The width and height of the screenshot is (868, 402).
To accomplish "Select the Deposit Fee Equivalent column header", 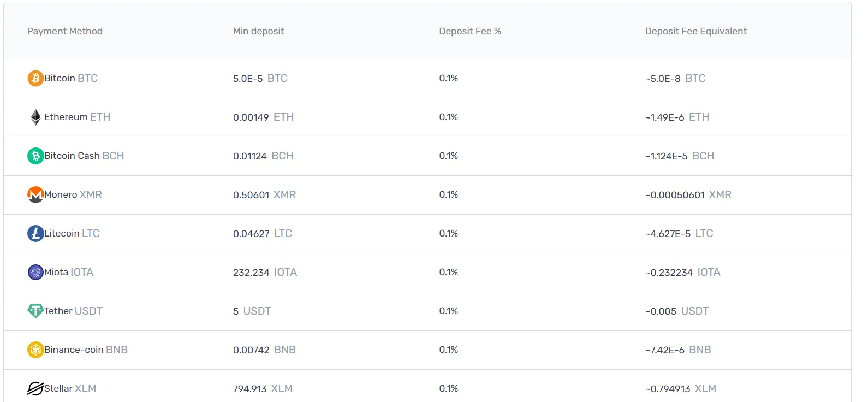I will 696,31.
